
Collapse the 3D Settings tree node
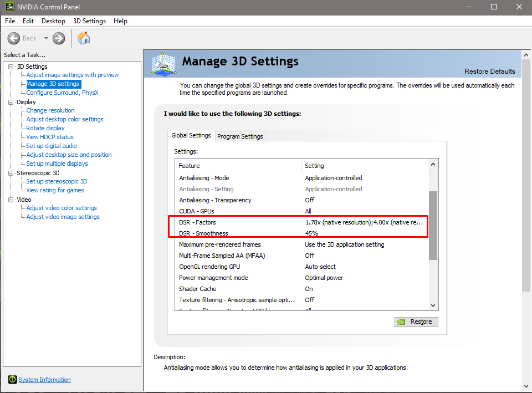pos(11,67)
